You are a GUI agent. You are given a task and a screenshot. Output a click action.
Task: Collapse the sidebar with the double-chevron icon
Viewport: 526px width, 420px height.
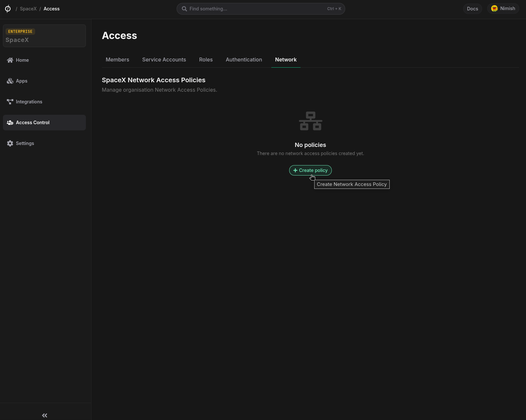tap(45, 415)
